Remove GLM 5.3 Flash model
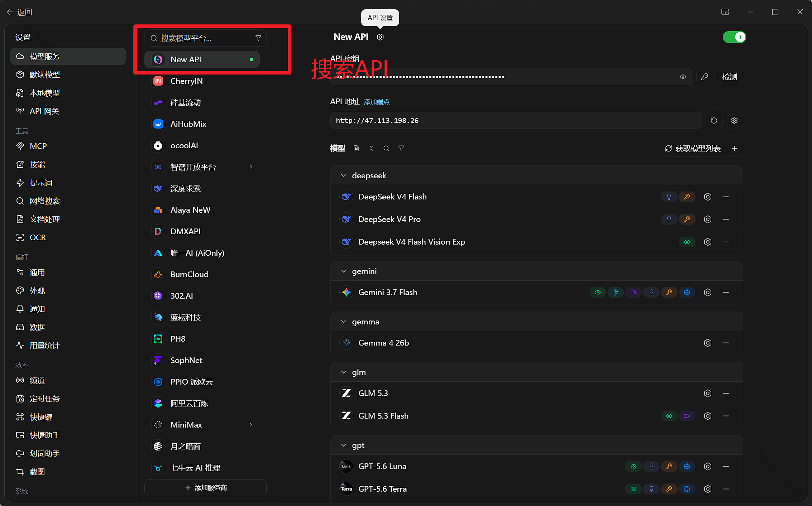Image resolution: width=812 pixels, height=506 pixels. click(726, 416)
